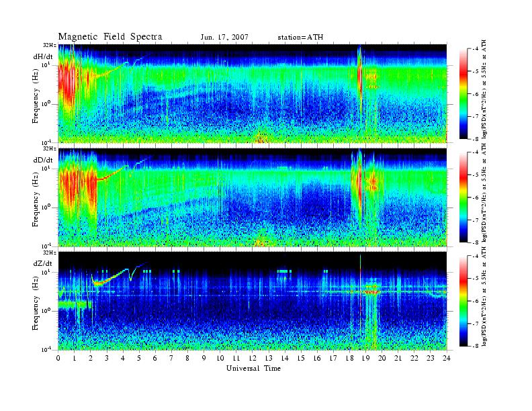Click the dZ/dt panel color bar
Screen dimensions: 532x411
pyautogui.click(x=463, y=301)
